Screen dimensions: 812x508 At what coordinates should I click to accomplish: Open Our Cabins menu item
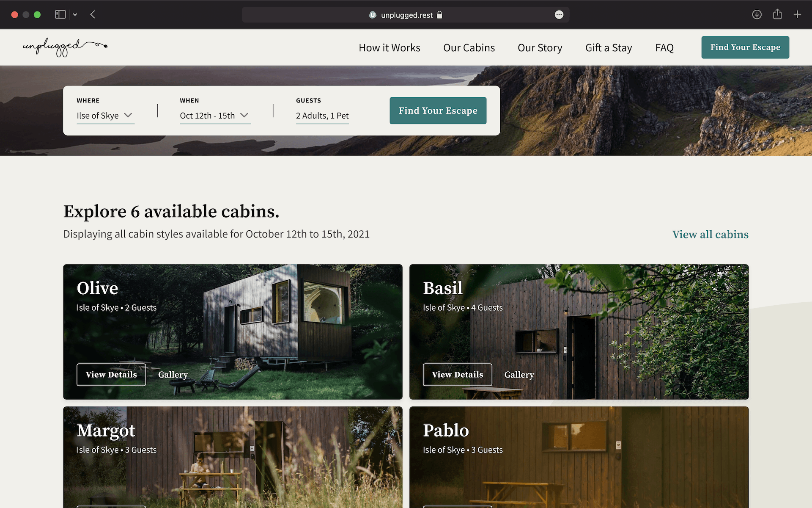(469, 48)
